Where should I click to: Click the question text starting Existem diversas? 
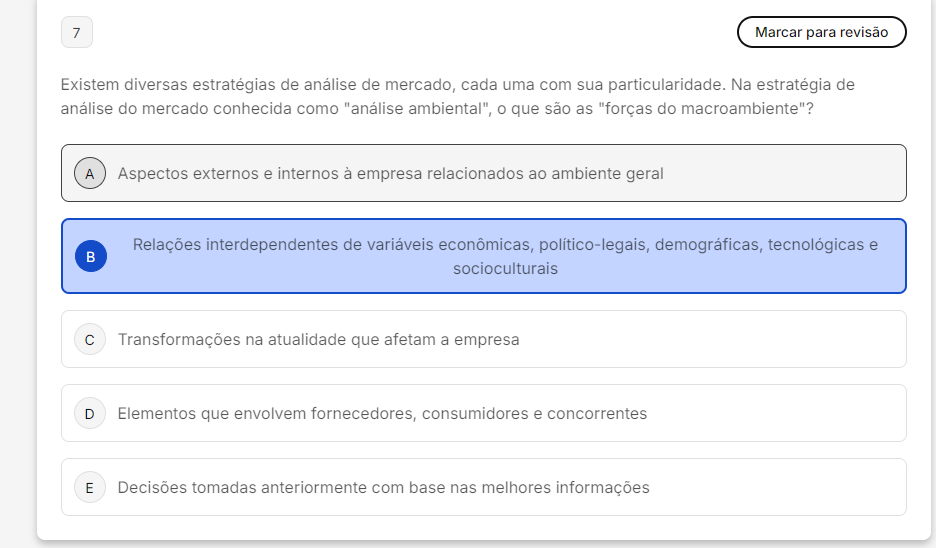pyautogui.click(x=457, y=85)
